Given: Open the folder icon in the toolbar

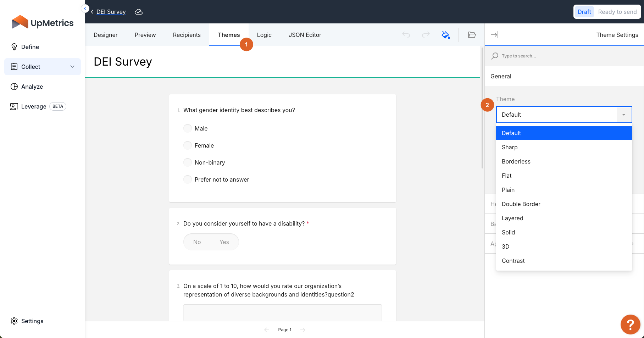Looking at the screenshot, I should pos(472,35).
